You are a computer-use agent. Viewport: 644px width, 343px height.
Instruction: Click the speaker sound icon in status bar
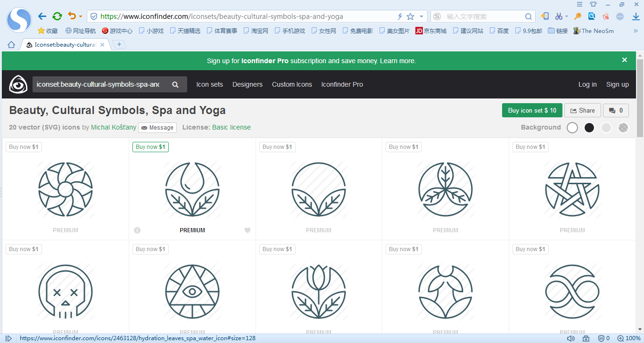[x=571, y=338]
